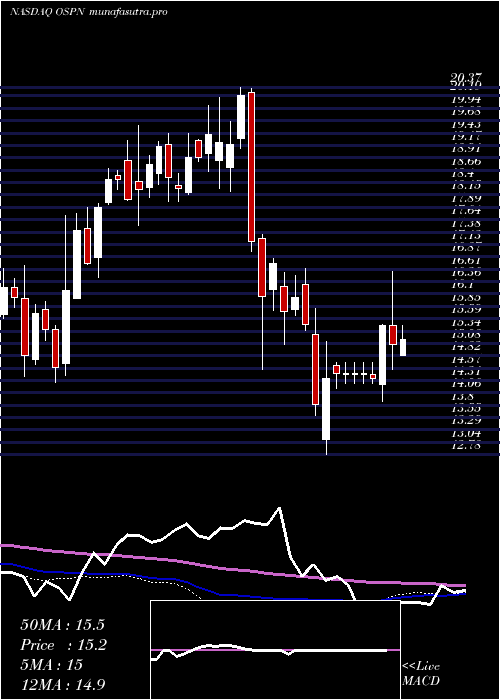This screenshot has width=500, height=700.
Task: Click the "5MA : 15" label
Action: 52,665
